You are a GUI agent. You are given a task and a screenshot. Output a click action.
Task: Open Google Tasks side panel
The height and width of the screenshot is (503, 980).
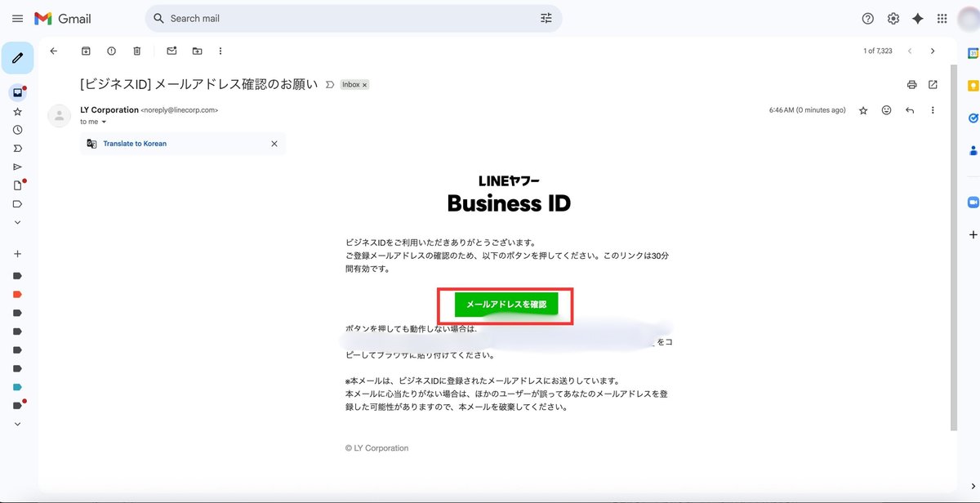pos(973,118)
